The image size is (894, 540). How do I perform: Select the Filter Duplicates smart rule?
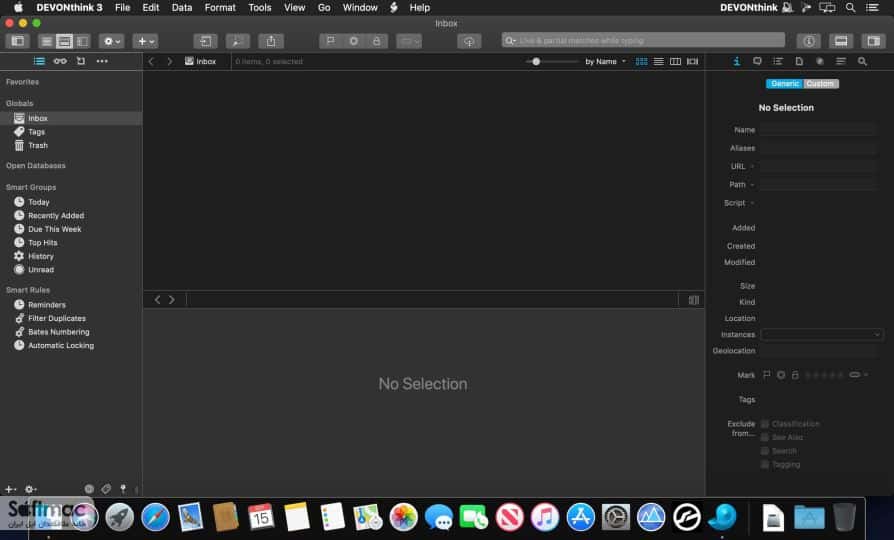pos(56,318)
